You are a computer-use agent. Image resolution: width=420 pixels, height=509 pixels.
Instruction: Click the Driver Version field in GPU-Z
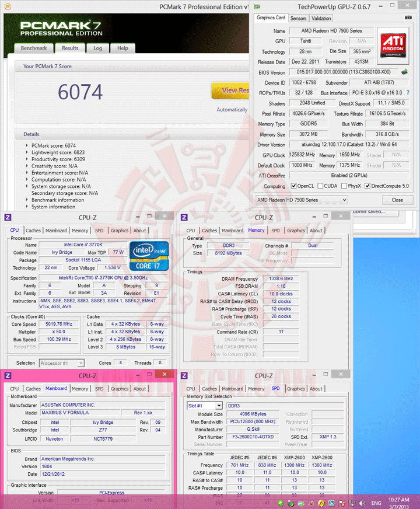(349, 144)
